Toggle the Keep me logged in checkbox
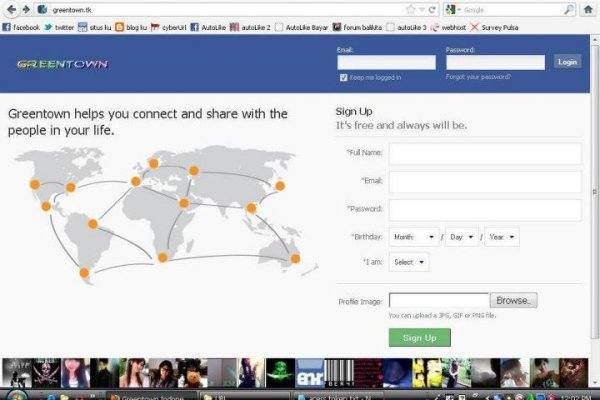 [344, 77]
